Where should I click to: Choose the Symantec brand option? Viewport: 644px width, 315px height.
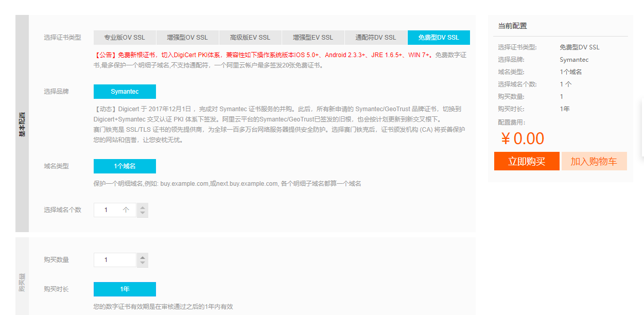(x=125, y=92)
